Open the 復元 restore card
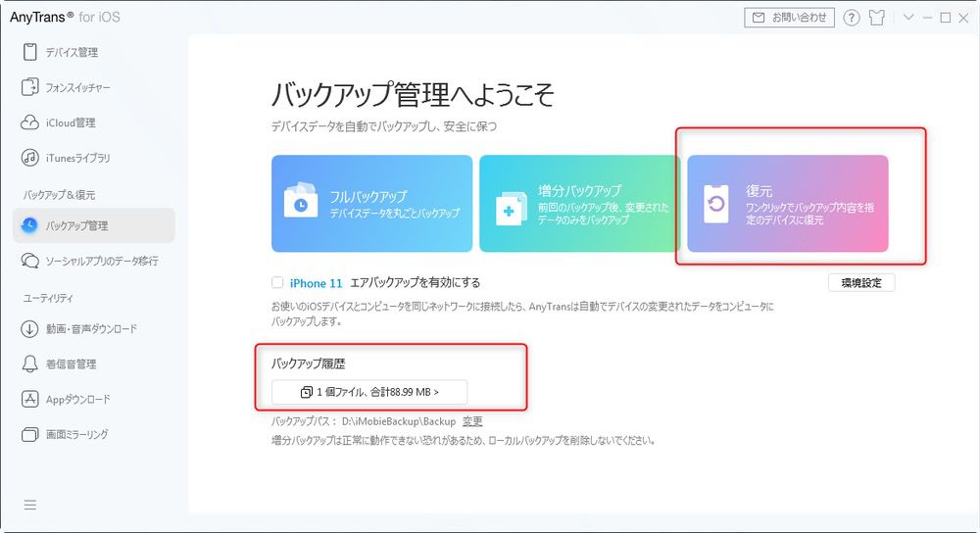The image size is (980, 533). click(787, 204)
